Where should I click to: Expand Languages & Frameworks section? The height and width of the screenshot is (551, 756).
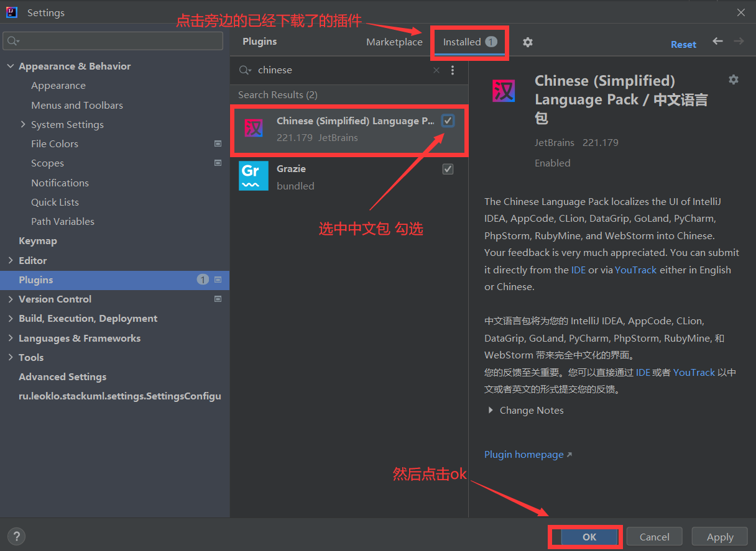click(11, 338)
